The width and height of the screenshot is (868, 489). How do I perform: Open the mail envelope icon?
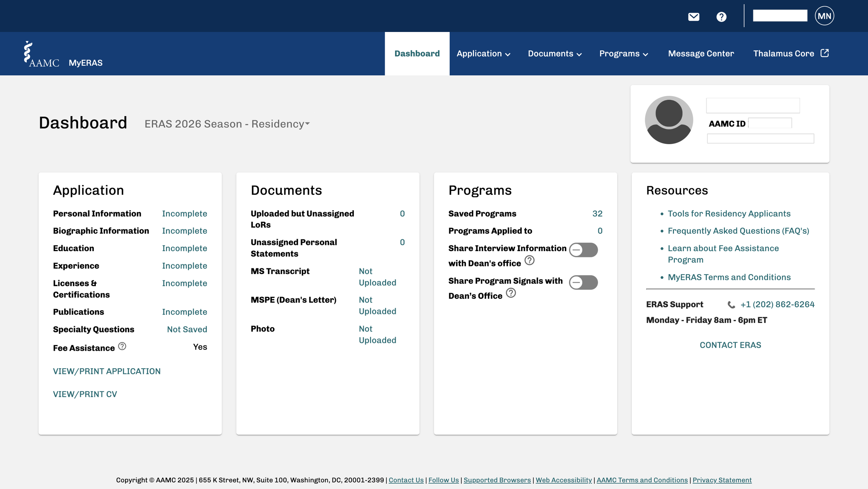click(693, 17)
